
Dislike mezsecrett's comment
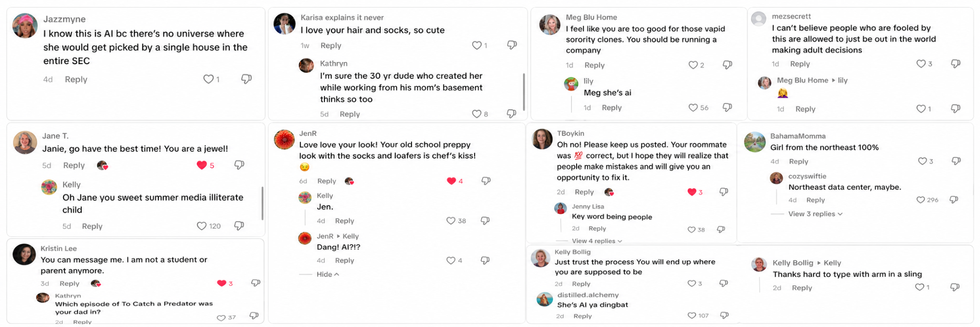pos(956,64)
